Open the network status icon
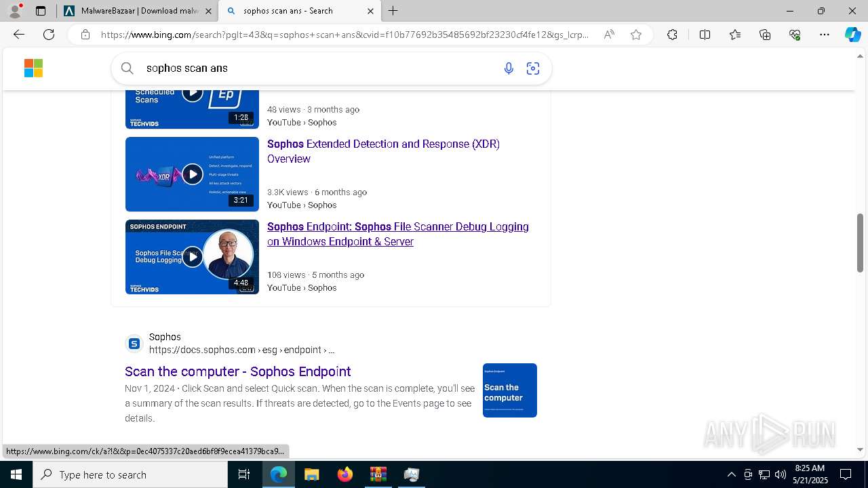This screenshot has width=868, height=488. [764, 474]
